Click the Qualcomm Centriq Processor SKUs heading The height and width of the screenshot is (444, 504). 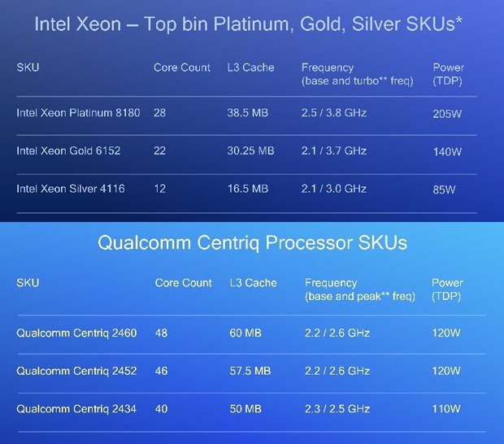[x=252, y=242]
